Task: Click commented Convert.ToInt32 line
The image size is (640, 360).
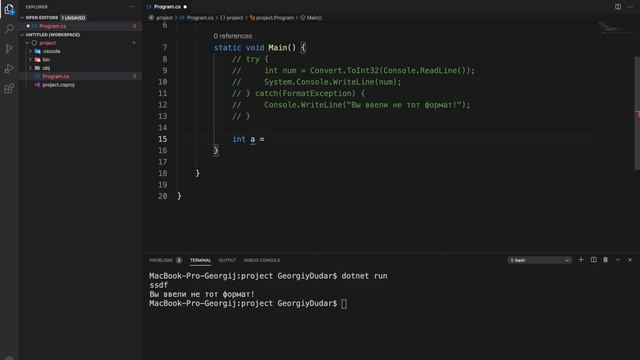Action: 353,71
